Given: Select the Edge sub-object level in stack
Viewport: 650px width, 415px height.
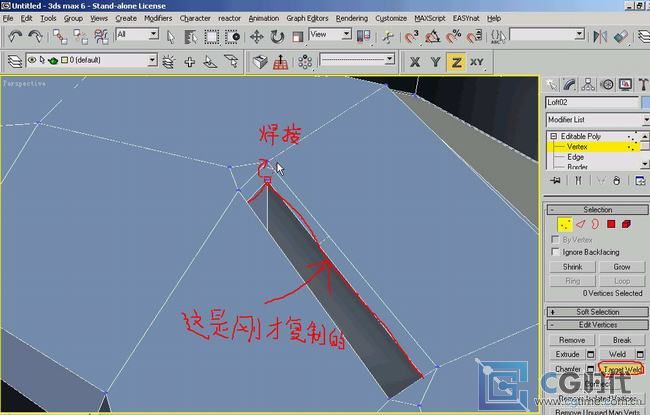Looking at the screenshot, I should (575, 157).
